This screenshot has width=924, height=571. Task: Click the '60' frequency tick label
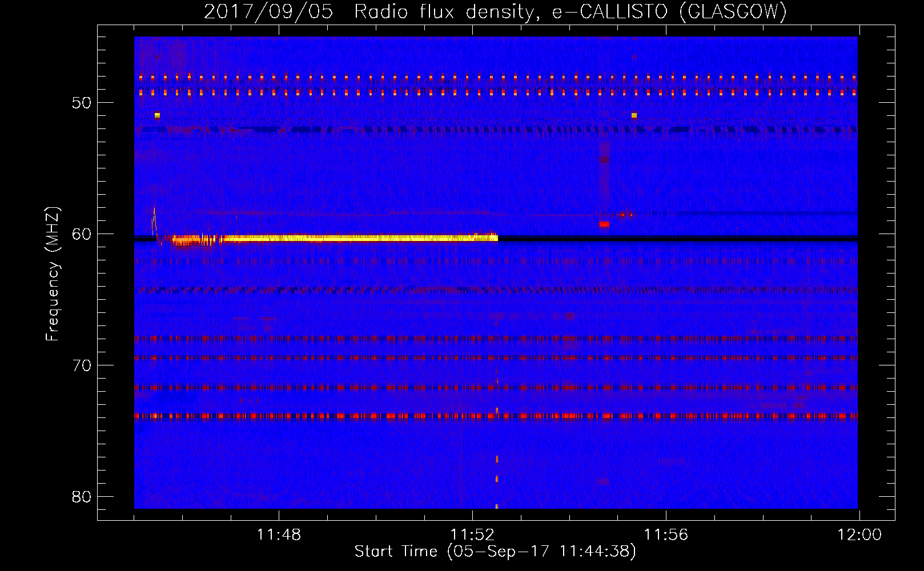click(82, 234)
